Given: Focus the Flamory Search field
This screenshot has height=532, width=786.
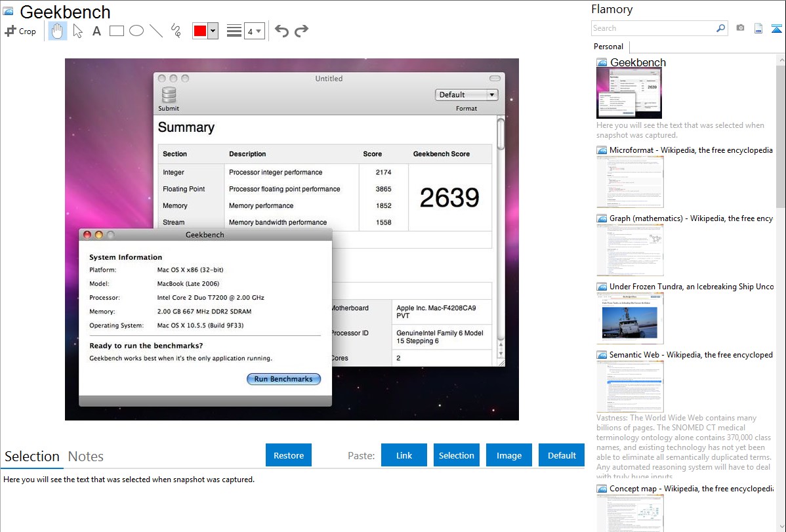Looking at the screenshot, I should (x=653, y=28).
